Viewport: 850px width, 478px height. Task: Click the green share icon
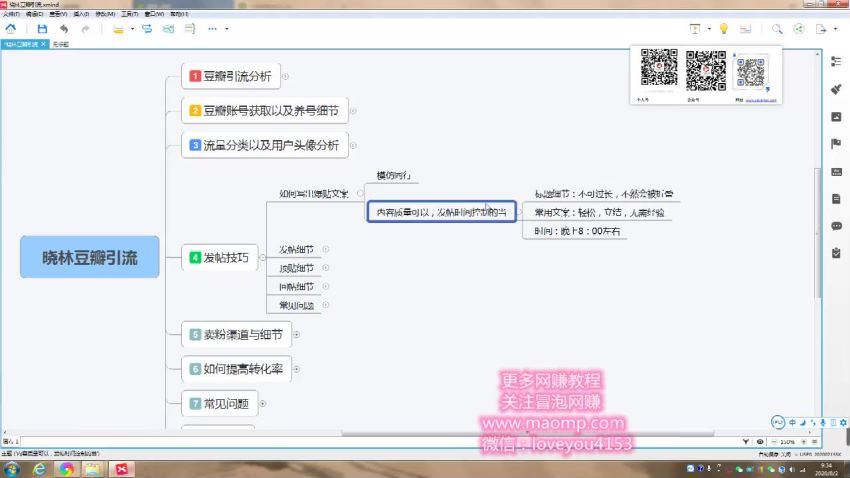pos(799,29)
